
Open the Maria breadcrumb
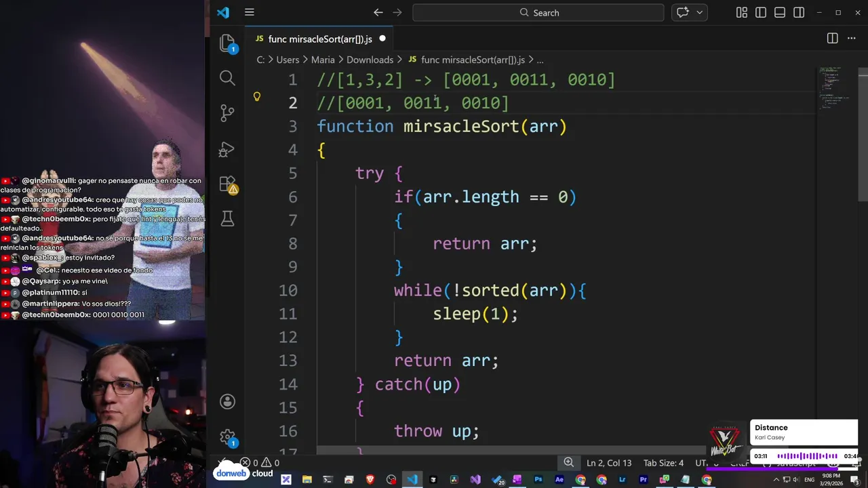pyautogui.click(x=323, y=60)
